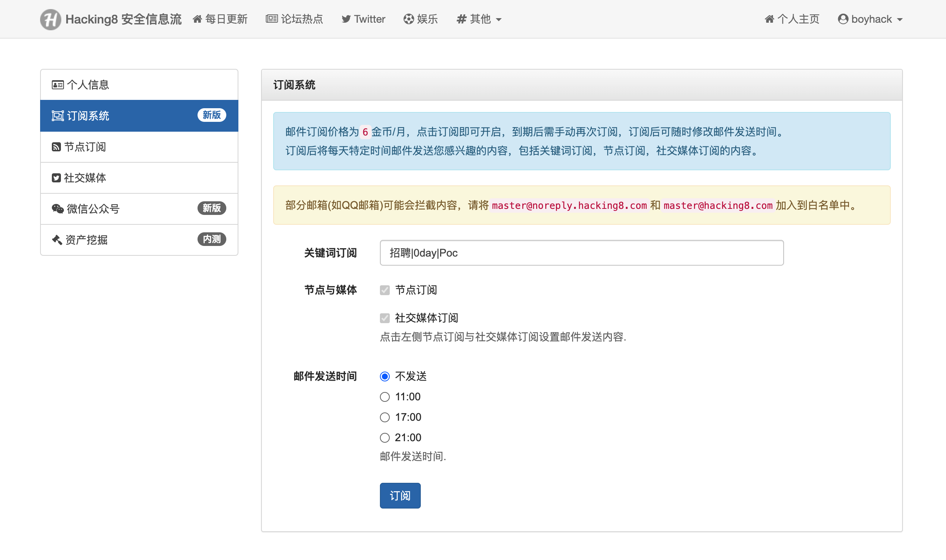Select 21:00 as mail send time
This screenshot has width=946, height=560.
384,437
